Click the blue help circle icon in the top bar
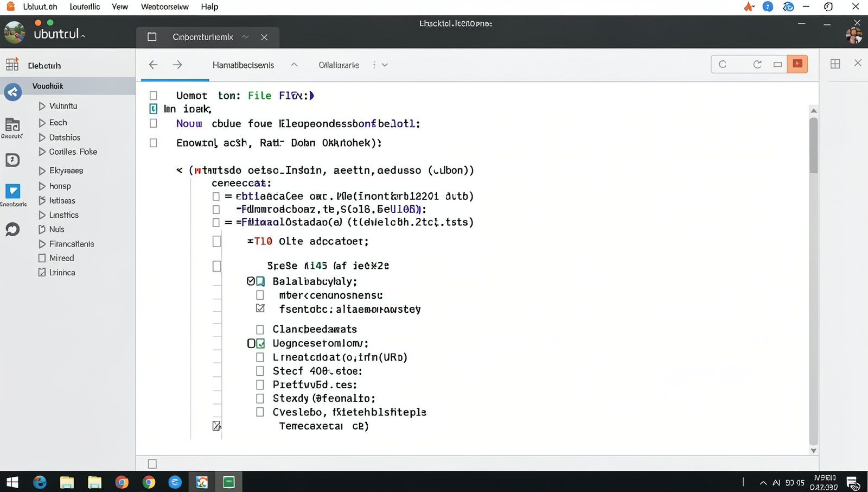The image size is (868, 492). 768,7
